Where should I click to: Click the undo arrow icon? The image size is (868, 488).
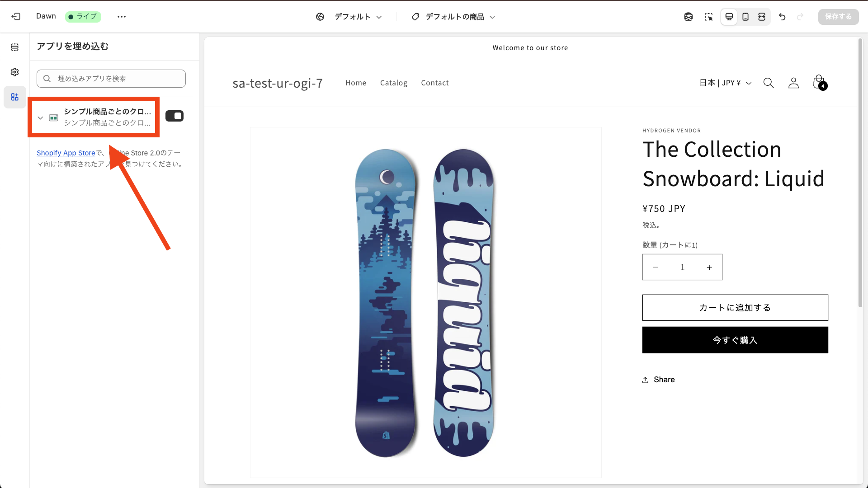coord(782,17)
